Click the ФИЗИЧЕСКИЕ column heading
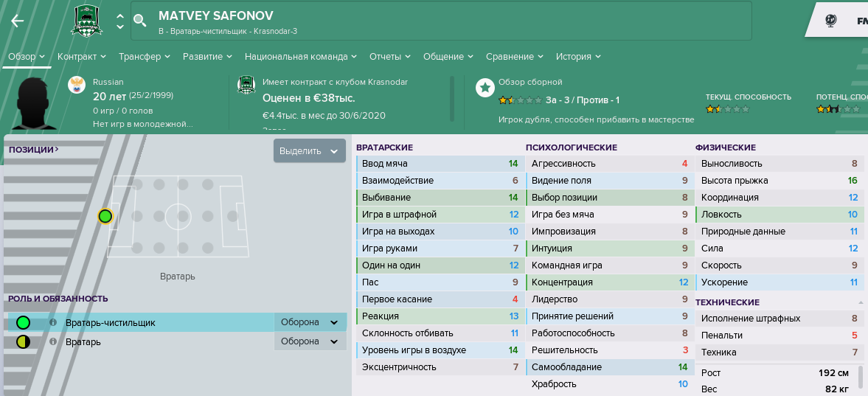The image size is (868, 396). pos(725,148)
